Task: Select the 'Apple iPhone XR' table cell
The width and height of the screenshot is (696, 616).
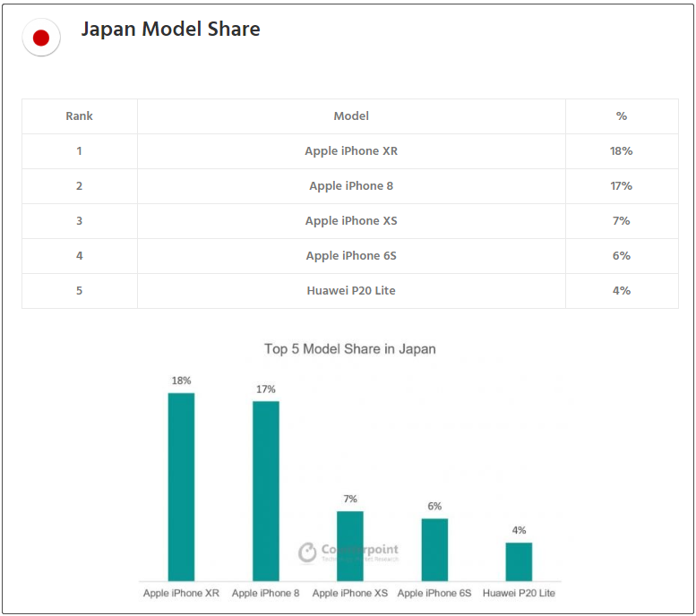Action: pyautogui.click(x=351, y=151)
